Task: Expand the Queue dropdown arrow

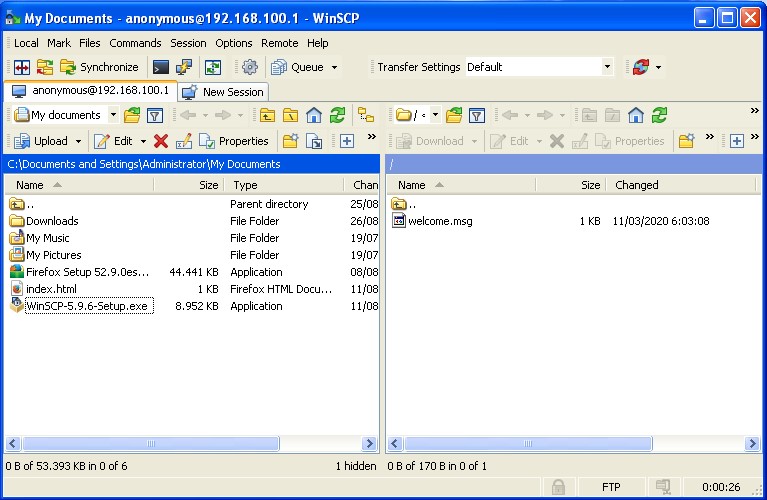Action: click(334, 67)
